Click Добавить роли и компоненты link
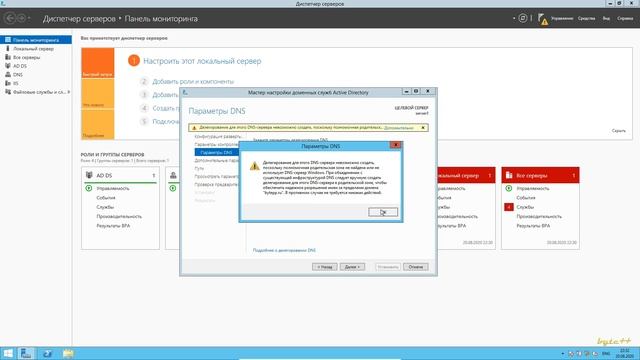Viewport: 640px width, 360px height. pyautogui.click(x=193, y=82)
